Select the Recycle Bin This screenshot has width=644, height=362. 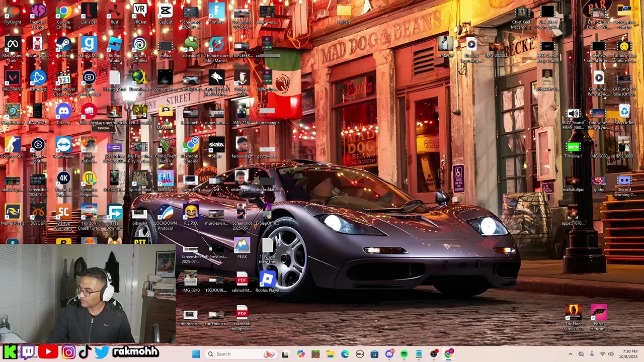pyautogui.click(x=624, y=115)
